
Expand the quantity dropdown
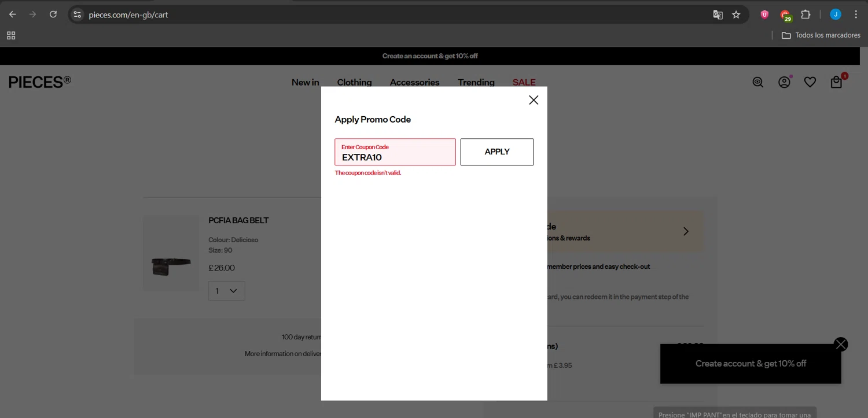point(226,291)
